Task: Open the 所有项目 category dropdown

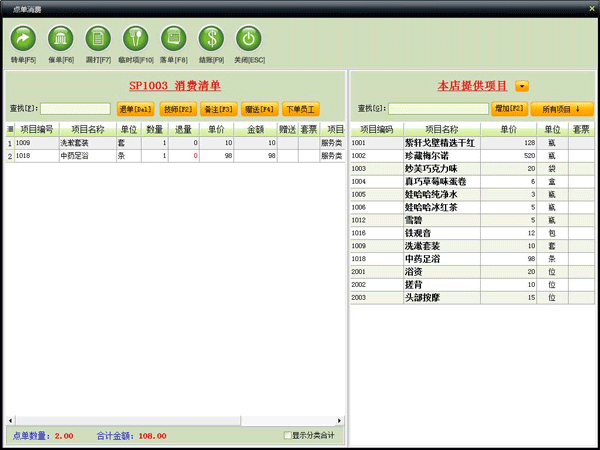Action: (561, 108)
